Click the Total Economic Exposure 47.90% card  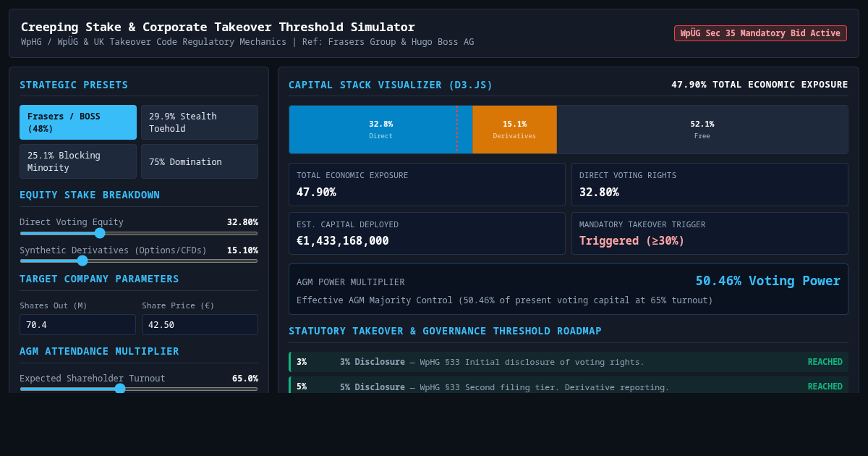427,185
